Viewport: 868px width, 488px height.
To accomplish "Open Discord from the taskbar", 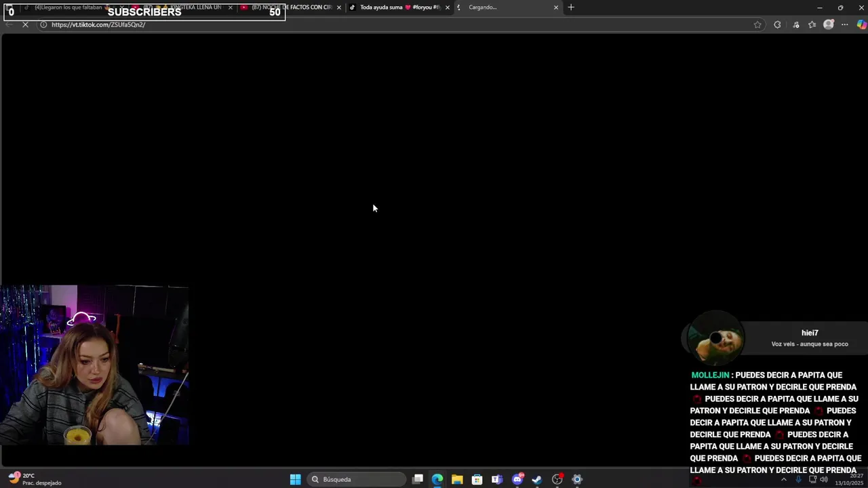I will (517, 479).
